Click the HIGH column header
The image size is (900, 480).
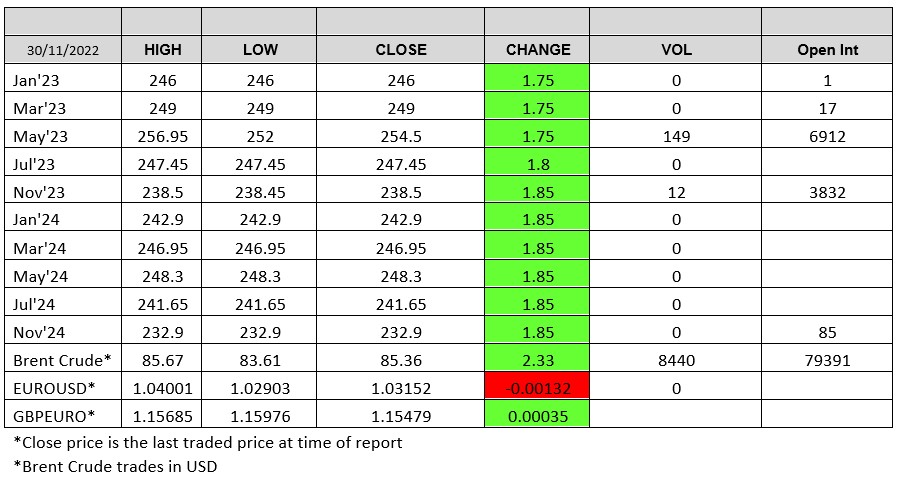pos(162,49)
